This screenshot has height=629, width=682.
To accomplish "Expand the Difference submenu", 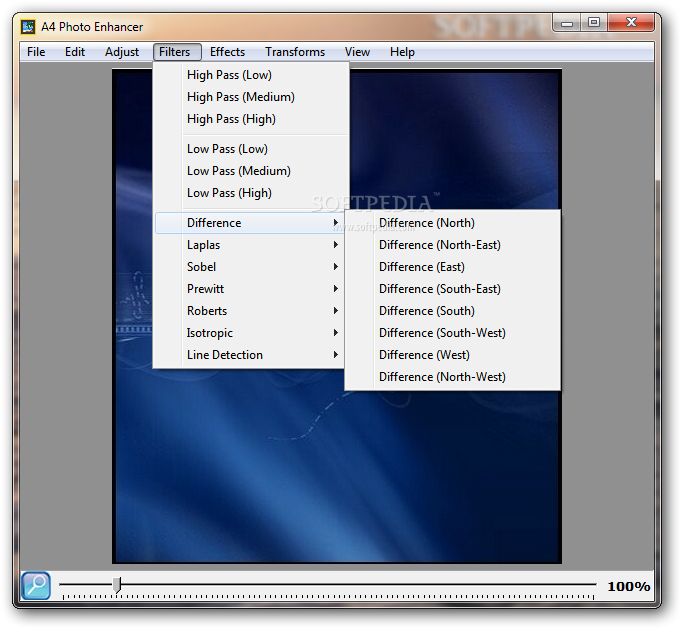I will coord(250,223).
